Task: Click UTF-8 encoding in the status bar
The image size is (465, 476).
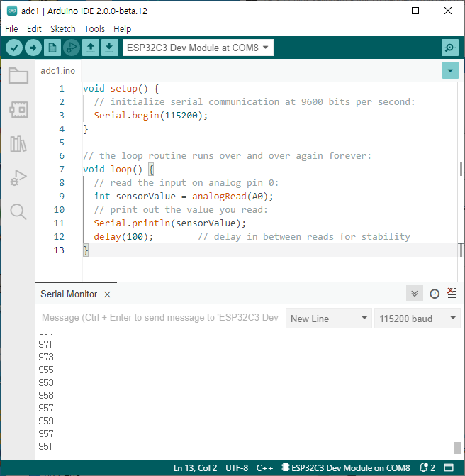Action: [237, 467]
